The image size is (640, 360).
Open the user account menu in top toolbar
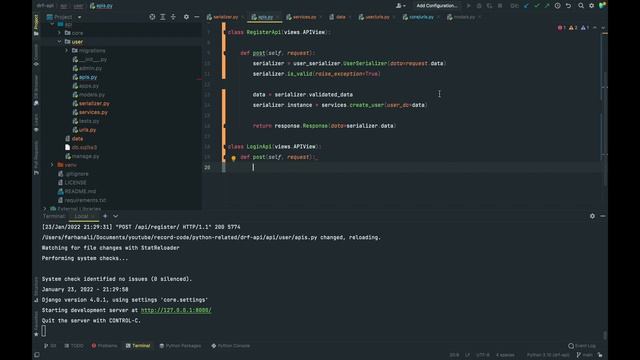point(400,6)
